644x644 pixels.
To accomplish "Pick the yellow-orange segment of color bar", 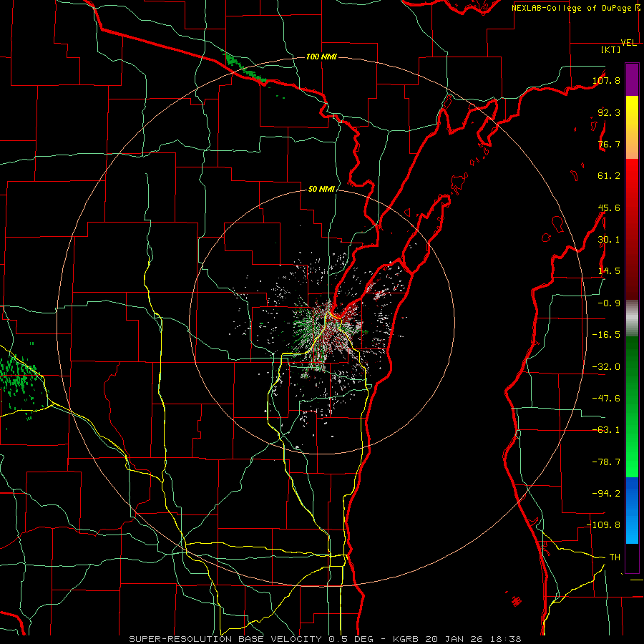I will 632,128.
